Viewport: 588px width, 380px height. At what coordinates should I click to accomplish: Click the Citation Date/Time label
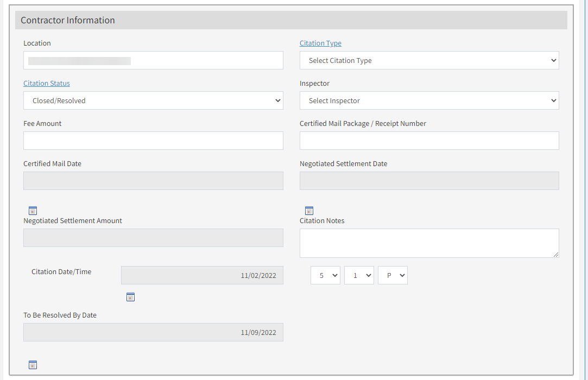coord(61,271)
